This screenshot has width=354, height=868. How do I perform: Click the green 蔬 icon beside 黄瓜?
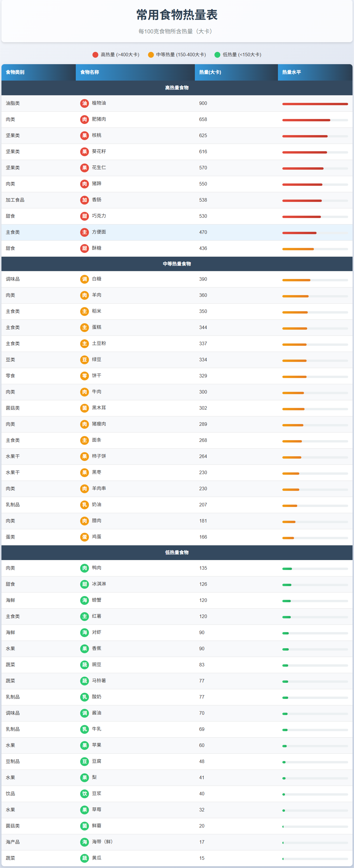(x=85, y=858)
